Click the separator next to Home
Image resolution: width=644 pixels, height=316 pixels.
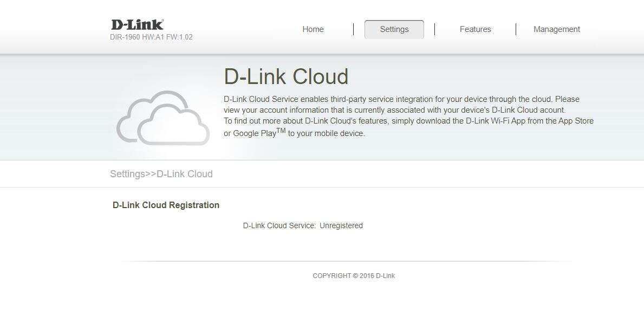pos(354,29)
